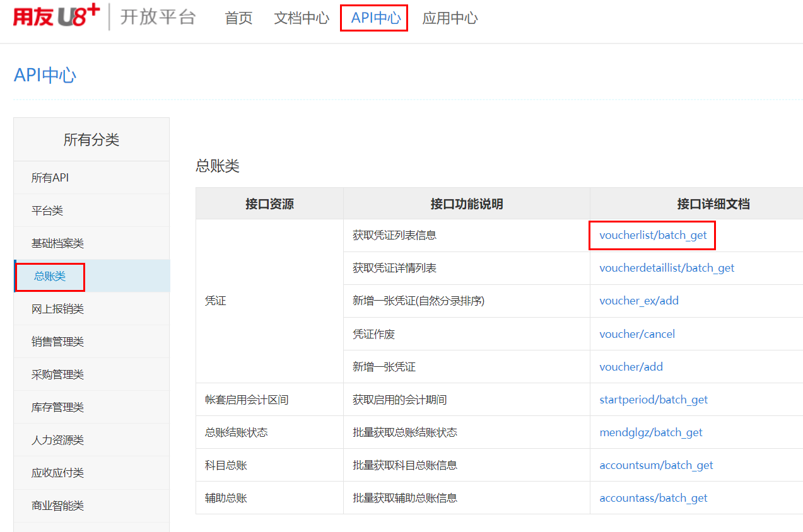
Task: Open the 销售管理类 category
Action: coord(57,342)
